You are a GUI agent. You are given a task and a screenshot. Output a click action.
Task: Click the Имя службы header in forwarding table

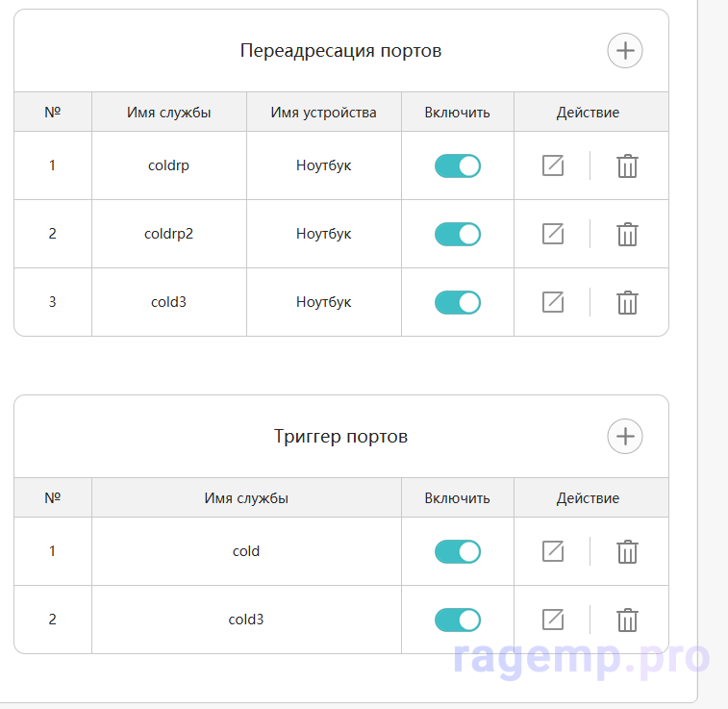[x=169, y=113]
